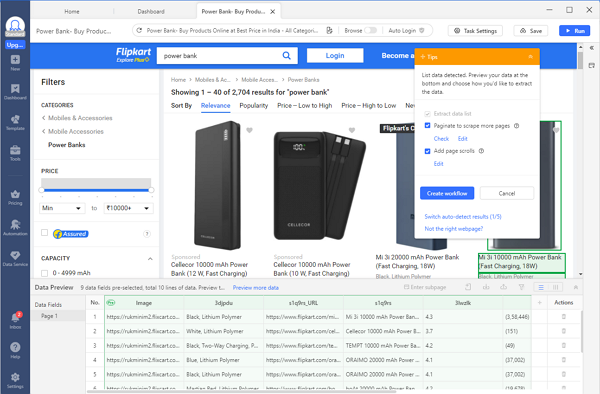Click the reload page icon in URL bar

point(139,30)
